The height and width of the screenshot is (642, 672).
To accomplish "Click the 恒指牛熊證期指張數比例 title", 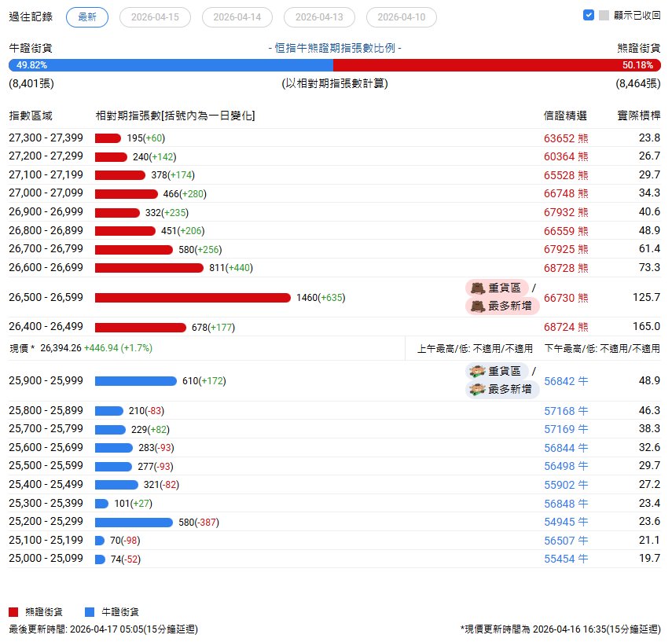I will (335, 48).
